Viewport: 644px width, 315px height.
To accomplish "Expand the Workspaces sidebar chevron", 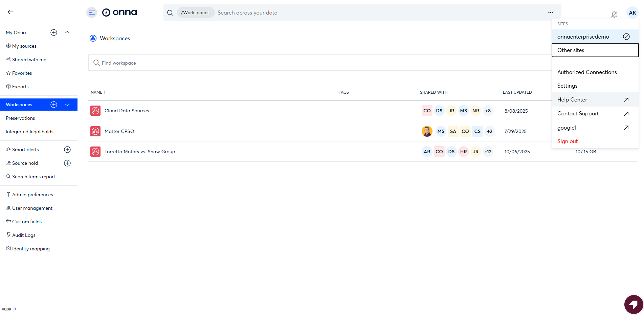I will pos(67,105).
